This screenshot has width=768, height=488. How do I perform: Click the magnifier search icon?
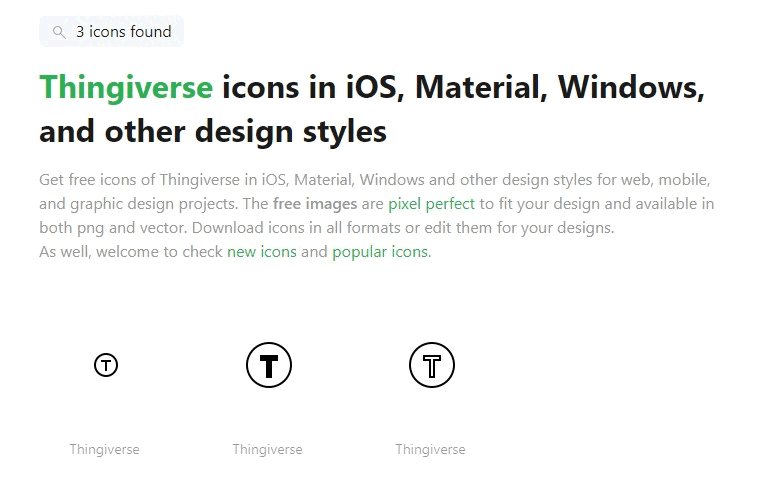pos(59,32)
